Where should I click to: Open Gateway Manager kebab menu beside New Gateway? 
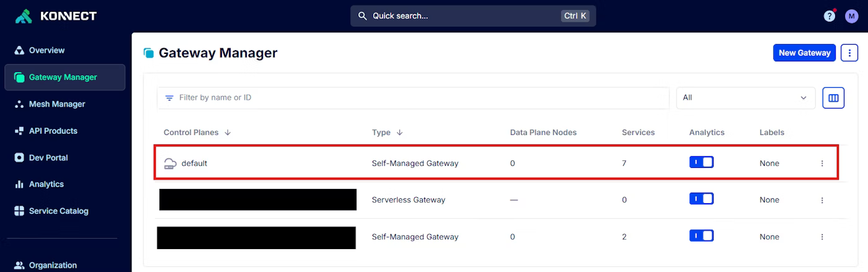(849, 53)
